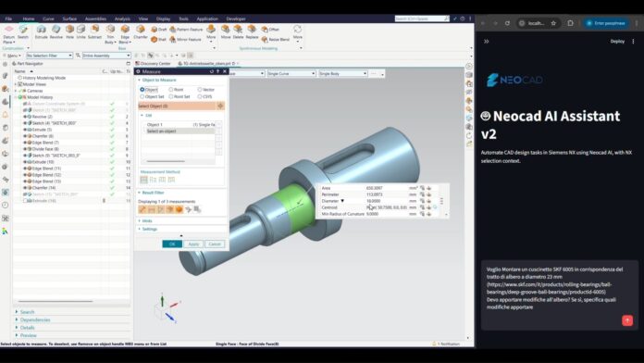Viewport: 644px width, 363px height.
Task: Select Edge Blend (11) in Model History
Action: (46, 169)
